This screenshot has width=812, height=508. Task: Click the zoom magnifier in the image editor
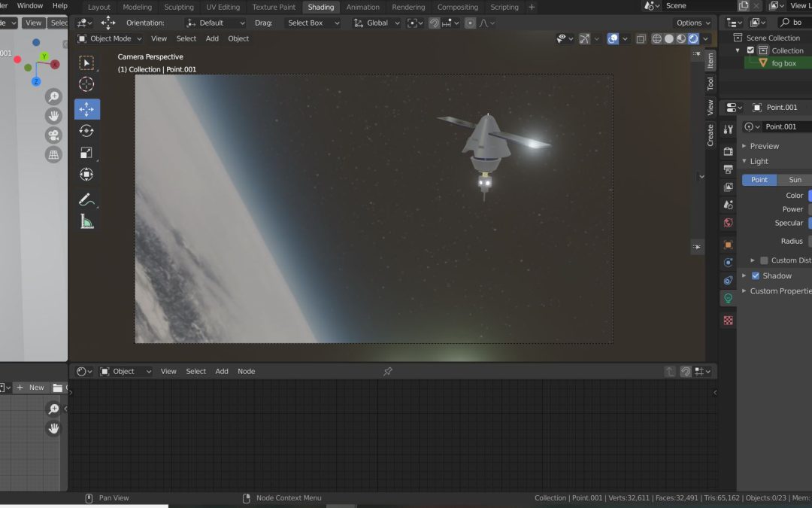click(53, 409)
